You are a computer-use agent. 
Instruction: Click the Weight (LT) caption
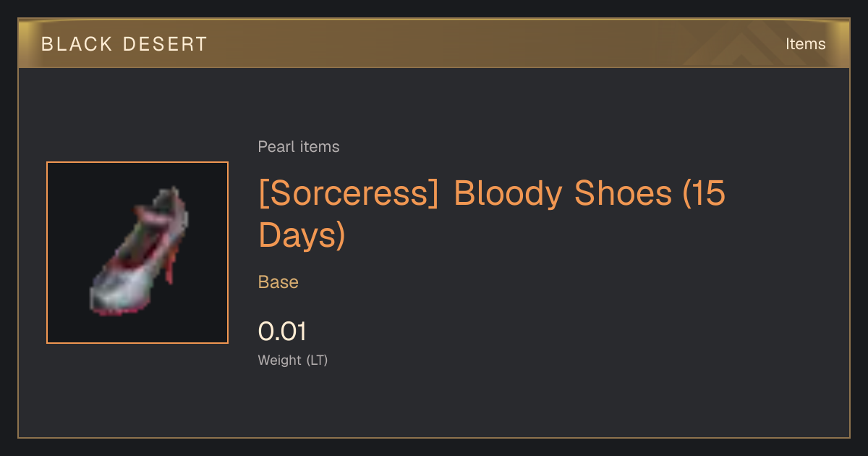click(x=293, y=360)
